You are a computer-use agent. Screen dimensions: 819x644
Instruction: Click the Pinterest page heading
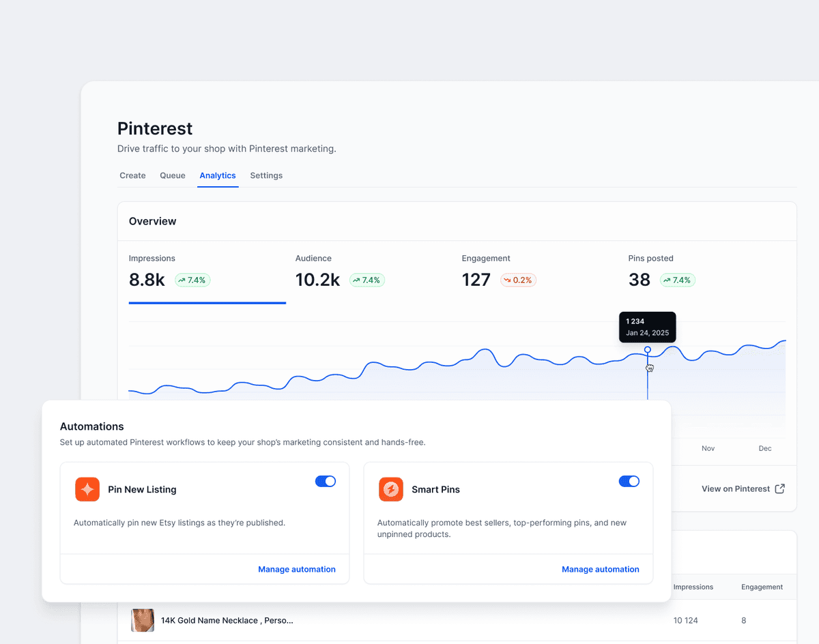[x=155, y=128]
